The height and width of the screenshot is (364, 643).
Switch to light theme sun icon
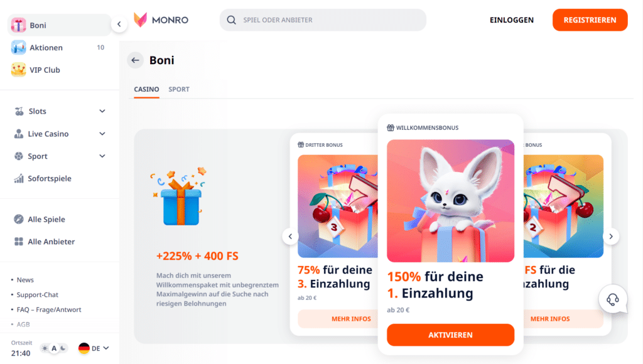(45, 348)
